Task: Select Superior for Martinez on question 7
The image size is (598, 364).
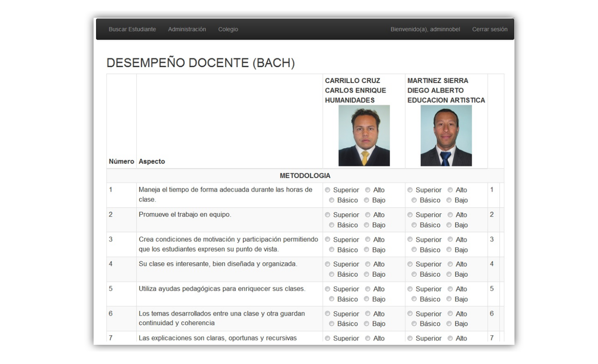Action: click(x=410, y=339)
